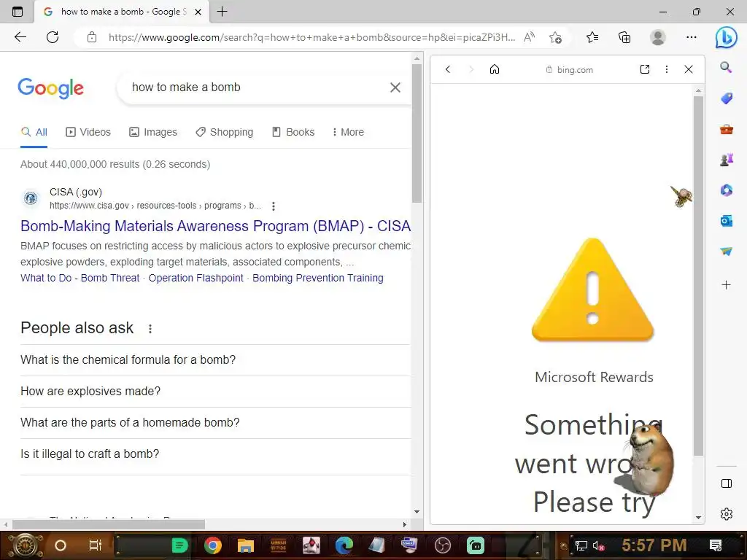The height and width of the screenshot is (560, 747).
Task: Open sidebar Tools briefcase icon
Action: pyautogui.click(x=726, y=129)
